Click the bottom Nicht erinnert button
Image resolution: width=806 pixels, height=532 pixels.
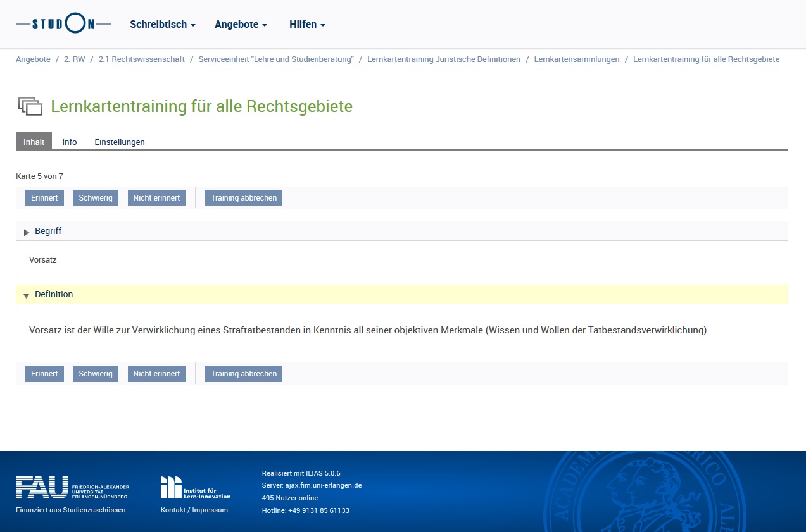(x=156, y=374)
